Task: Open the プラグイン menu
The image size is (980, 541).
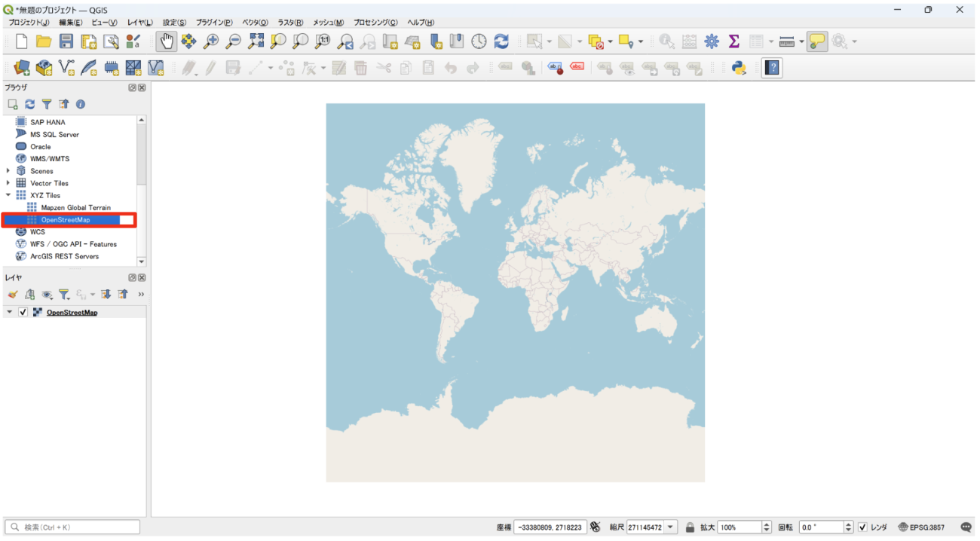Action: [214, 23]
